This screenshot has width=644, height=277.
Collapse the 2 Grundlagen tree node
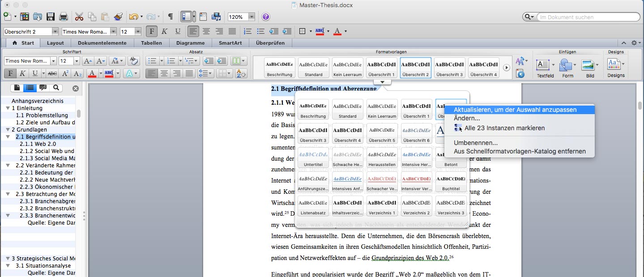[x=8, y=130]
